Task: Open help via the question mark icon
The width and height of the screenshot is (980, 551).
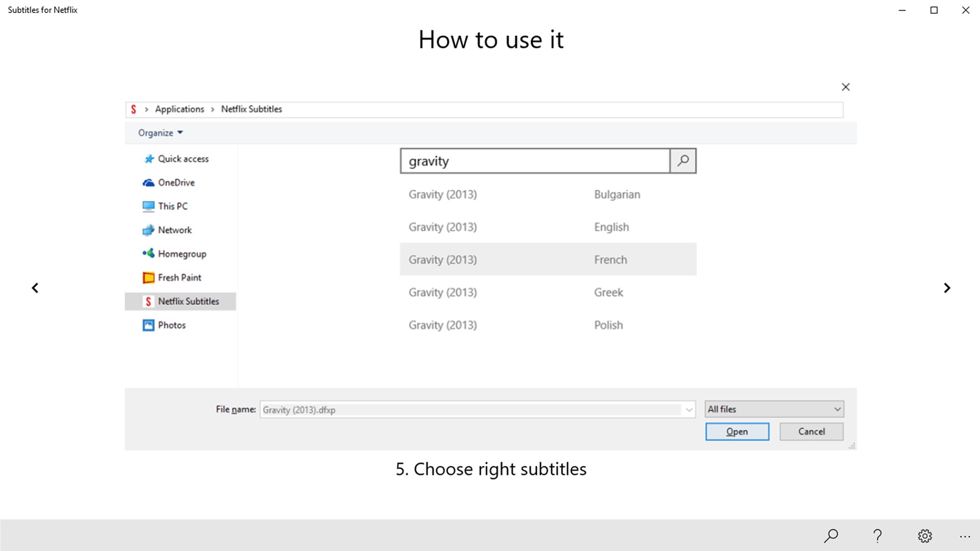Action: (877, 536)
